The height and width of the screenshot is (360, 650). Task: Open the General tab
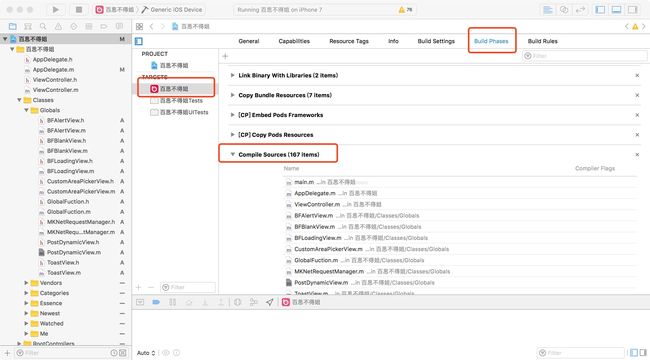click(x=249, y=41)
